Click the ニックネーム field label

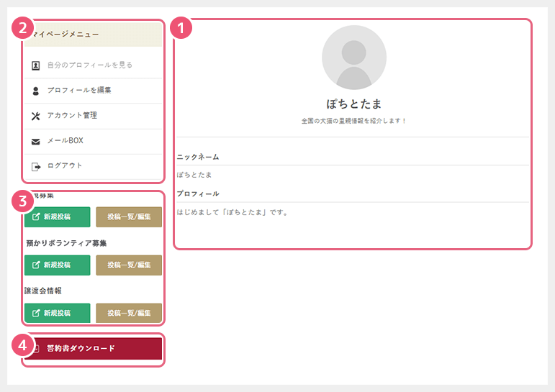coord(198,157)
